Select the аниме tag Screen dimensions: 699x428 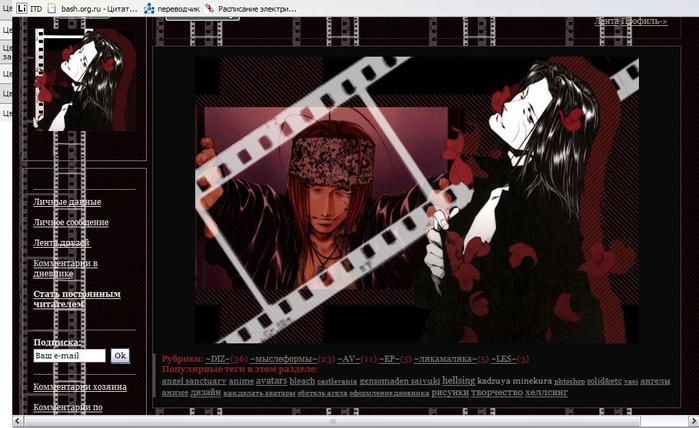175,393
